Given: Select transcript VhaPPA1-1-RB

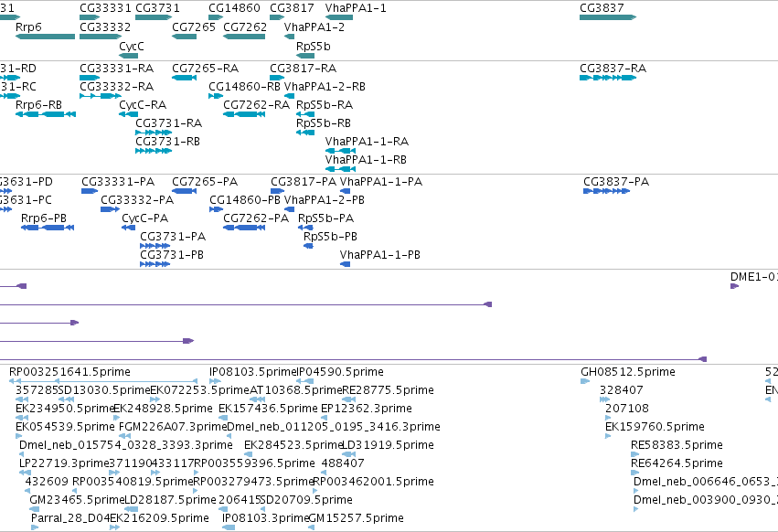Looking at the screenshot, I should coord(340,169).
